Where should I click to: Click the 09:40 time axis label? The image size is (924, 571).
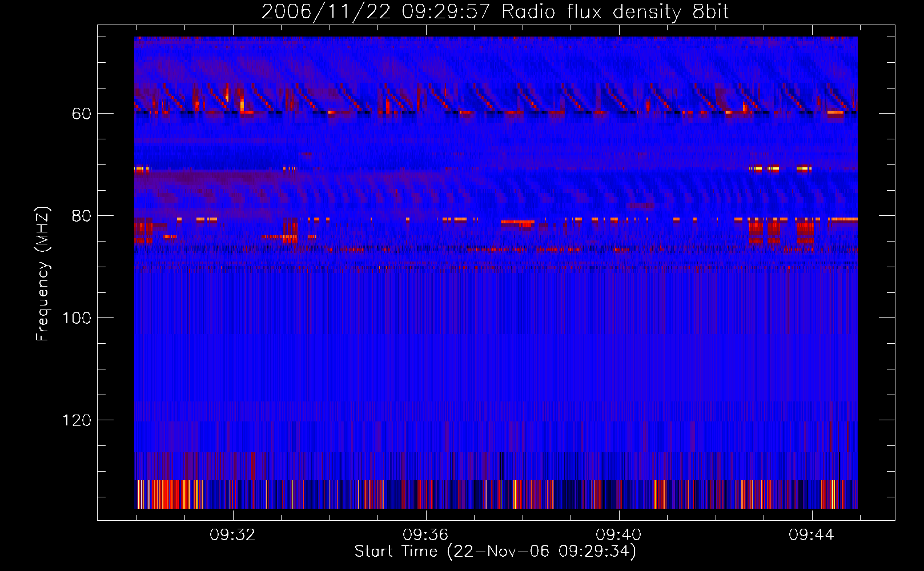point(618,535)
